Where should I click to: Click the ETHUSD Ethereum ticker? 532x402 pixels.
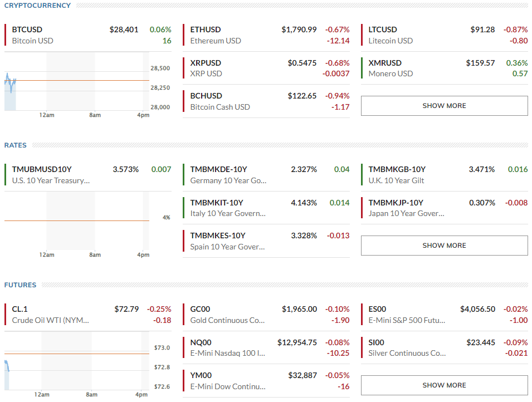206,30
